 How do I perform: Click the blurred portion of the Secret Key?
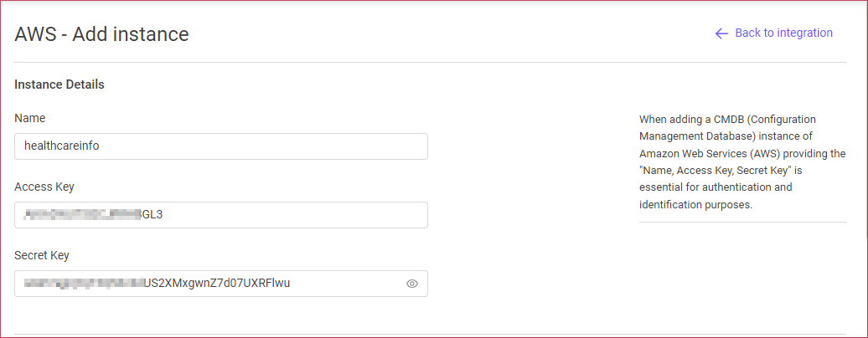coord(84,284)
